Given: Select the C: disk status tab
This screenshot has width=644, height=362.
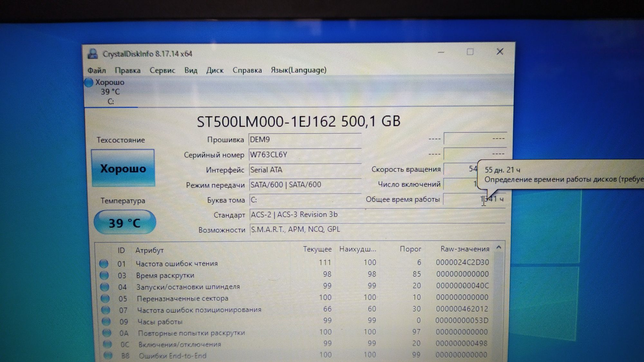Looking at the screenshot, I should (110, 92).
